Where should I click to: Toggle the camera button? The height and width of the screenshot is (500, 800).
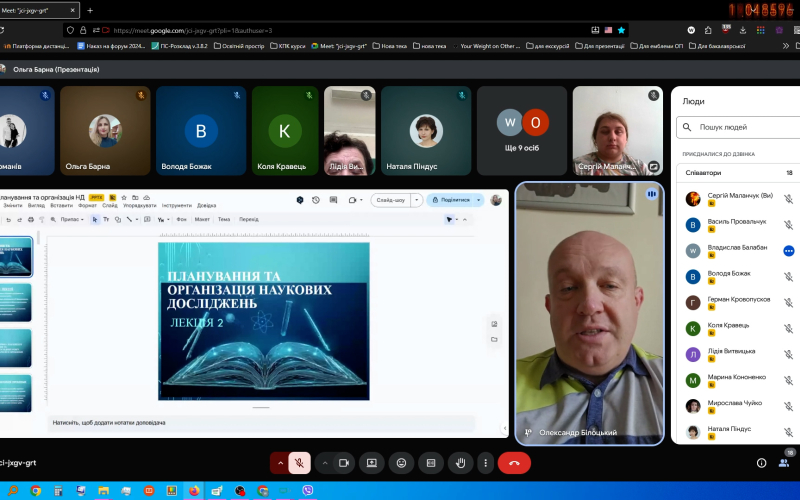[343, 463]
